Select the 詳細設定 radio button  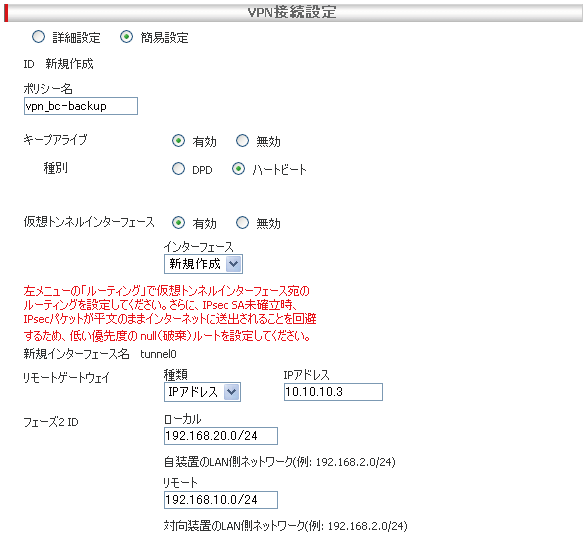click(x=38, y=37)
